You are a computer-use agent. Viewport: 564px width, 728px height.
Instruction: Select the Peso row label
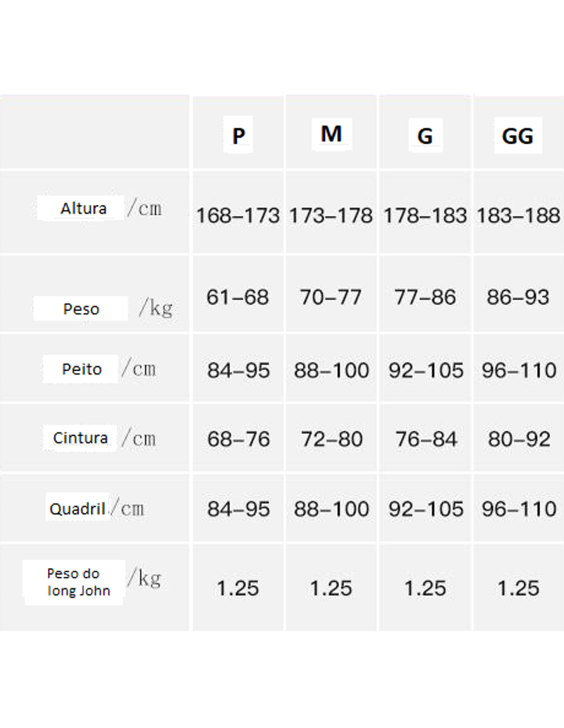(81, 309)
